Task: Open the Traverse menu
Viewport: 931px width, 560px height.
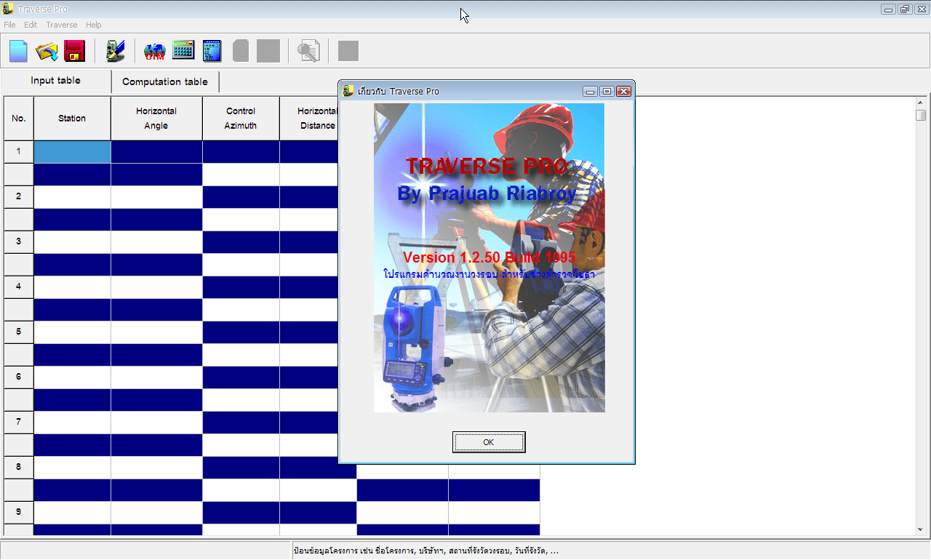Action: (62, 25)
